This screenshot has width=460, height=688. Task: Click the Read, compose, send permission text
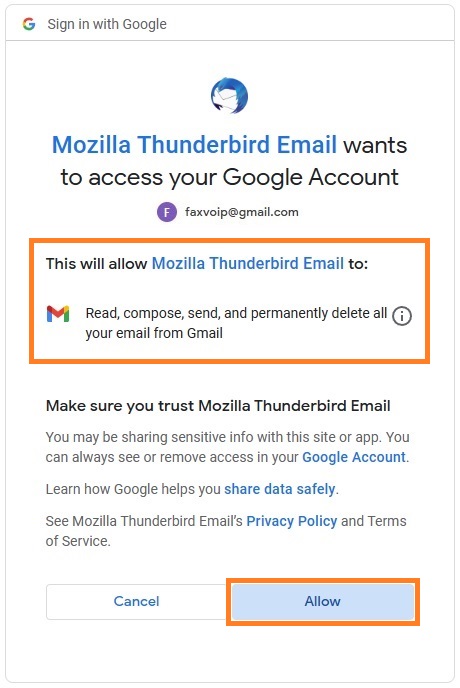[x=236, y=323]
